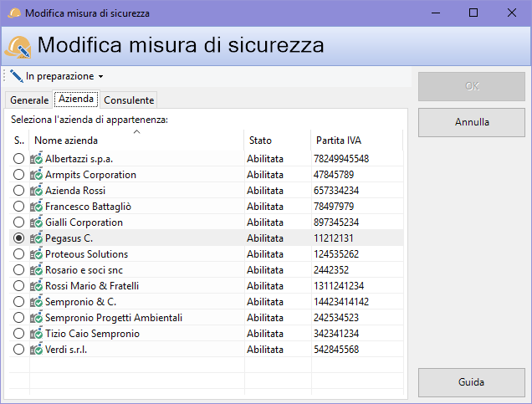Click the company icon beside Sempronio & C.
The height and width of the screenshot is (404, 532).
click(x=36, y=302)
